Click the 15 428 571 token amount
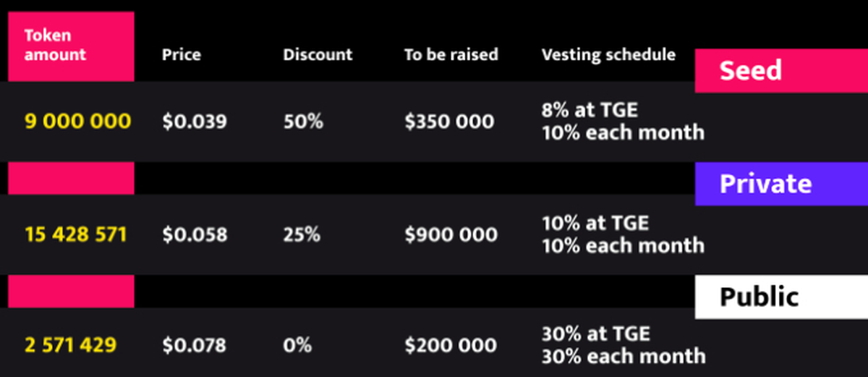The image size is (868, 377). pos(76,234)
